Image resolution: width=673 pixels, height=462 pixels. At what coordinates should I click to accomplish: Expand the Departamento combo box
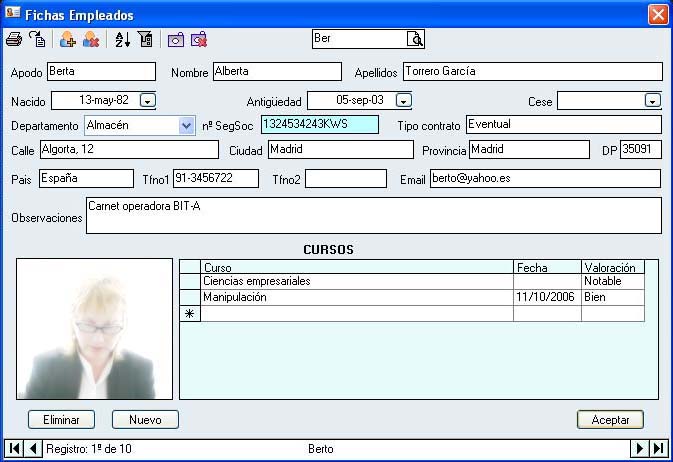[186, 125]
